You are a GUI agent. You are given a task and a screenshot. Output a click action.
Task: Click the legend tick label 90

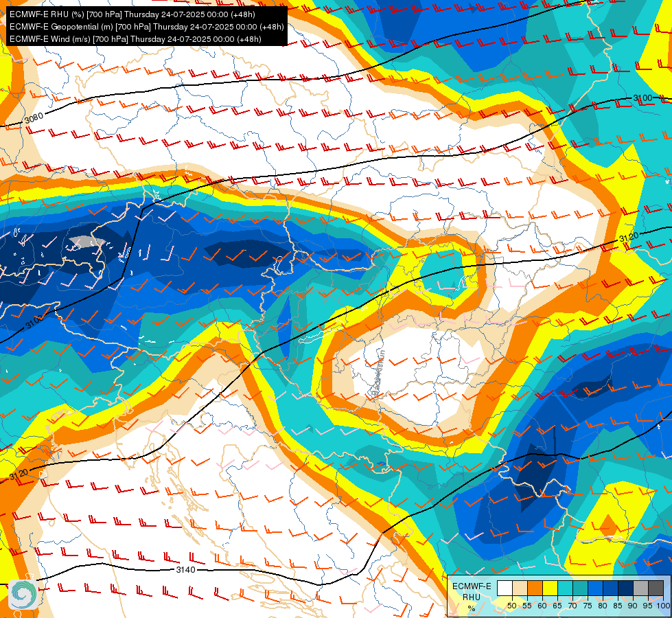633,606
